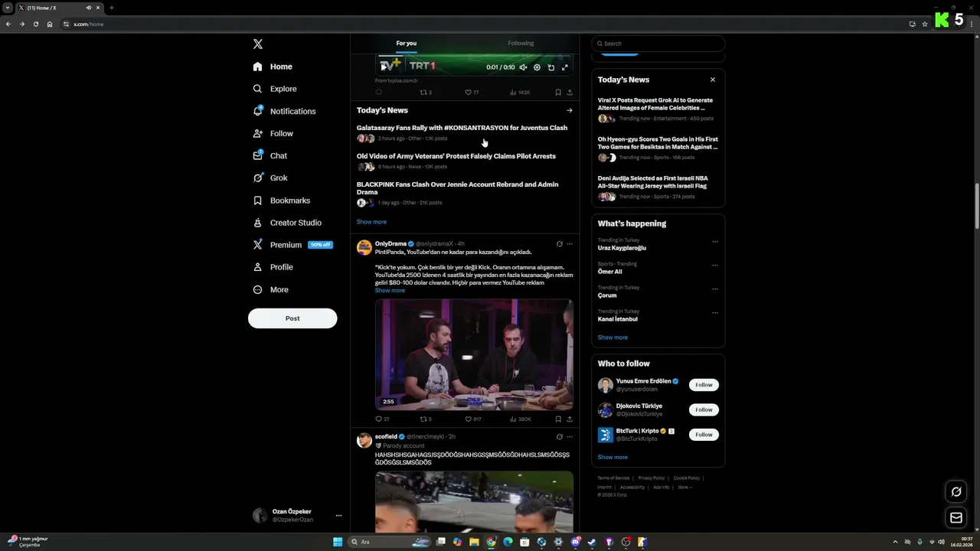Follow Yunus Emre Erdölen
This screenshot has height=551, width=980.
704,385
